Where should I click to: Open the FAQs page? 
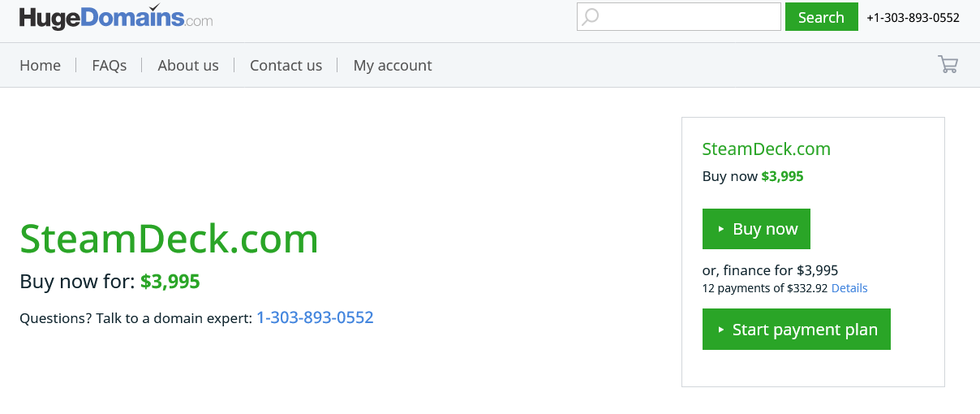(x=110, y=66)
